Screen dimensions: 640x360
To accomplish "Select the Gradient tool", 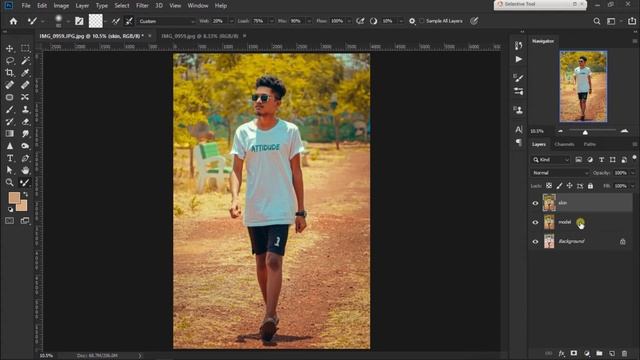I will click(9, 133).
